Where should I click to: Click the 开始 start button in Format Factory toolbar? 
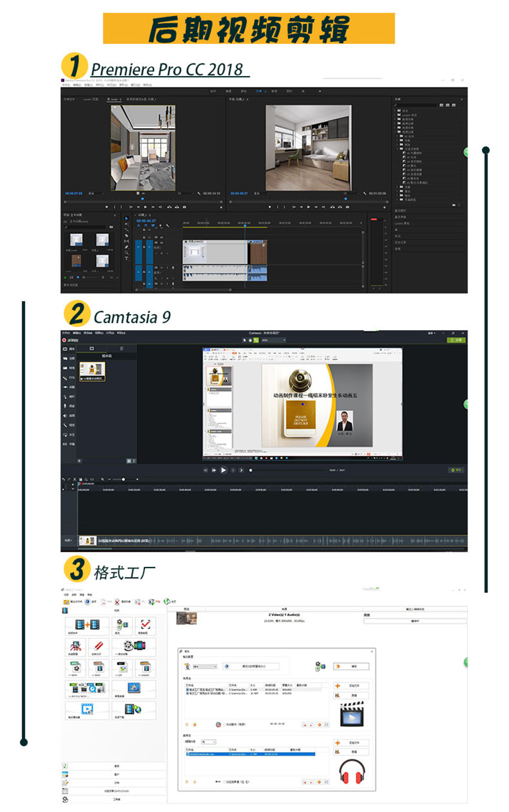pos(154,600)
